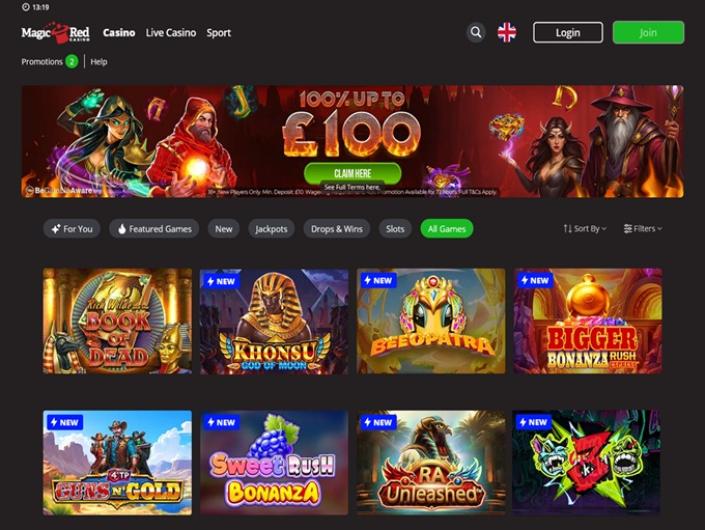
Task: Click the Magic Red casino logo
Action: click(56, 33)
